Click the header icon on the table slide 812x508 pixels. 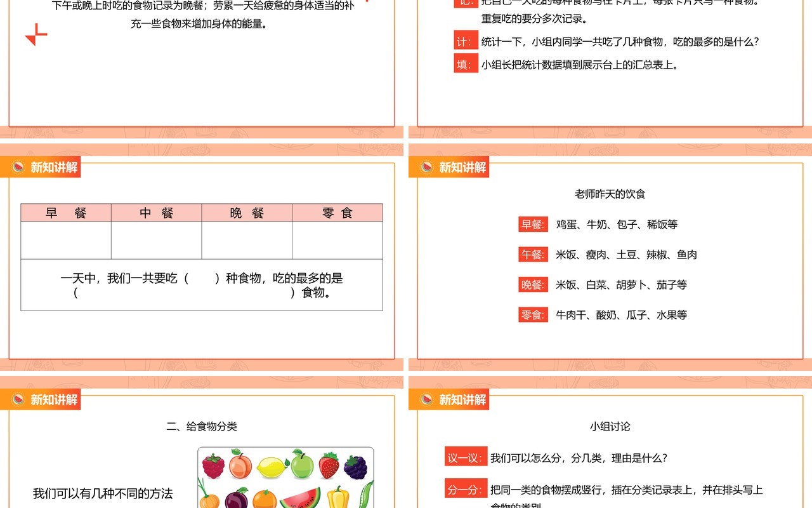click(19, 167)
